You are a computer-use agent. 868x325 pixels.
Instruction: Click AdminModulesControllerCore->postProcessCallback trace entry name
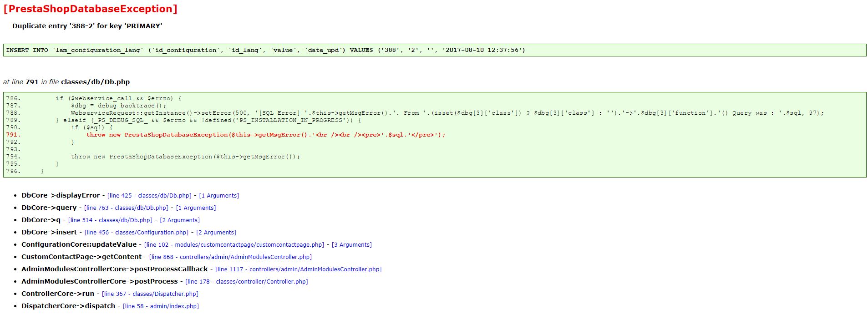[115, 269]
